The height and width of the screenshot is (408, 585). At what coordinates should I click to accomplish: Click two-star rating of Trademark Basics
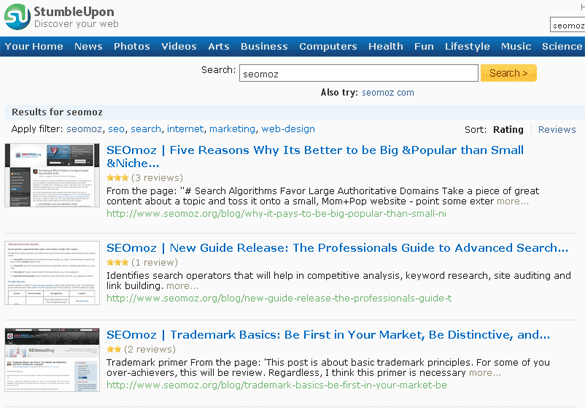coord(114,349)
